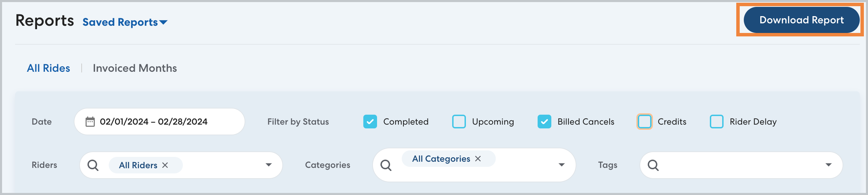Viewport: 868px width, 195px height.
Task: Check the Credits status checkbox
Action: pos(645,122)
